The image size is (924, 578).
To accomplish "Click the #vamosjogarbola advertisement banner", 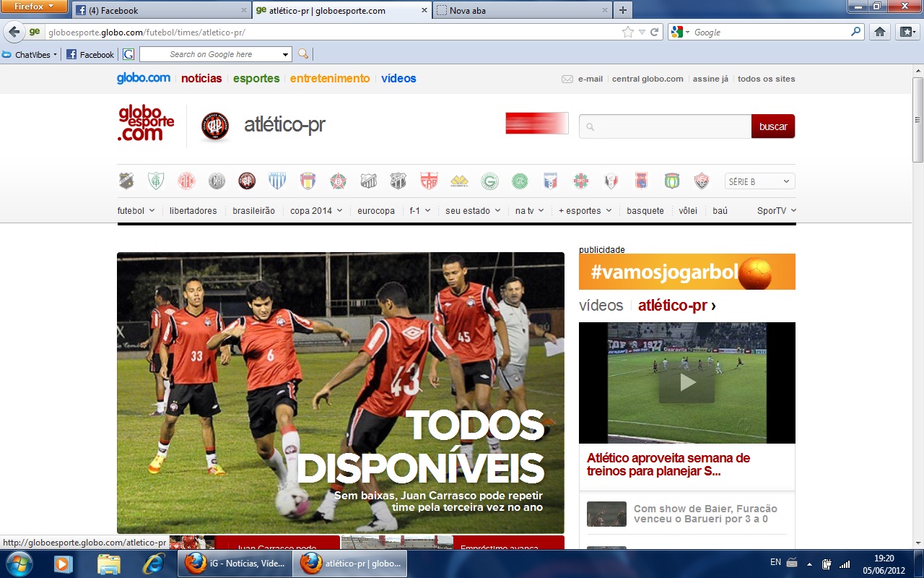I will [687, 272].
